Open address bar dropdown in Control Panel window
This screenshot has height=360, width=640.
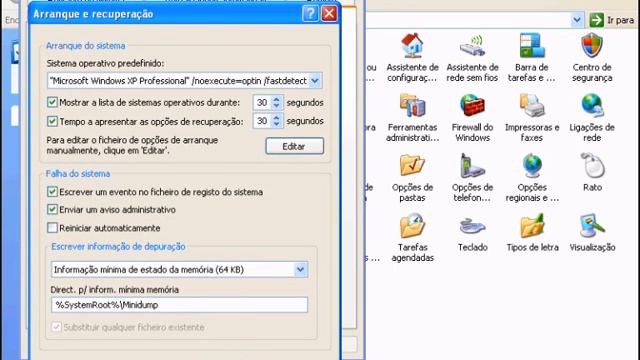pyautogui.click(x=577, y=20)
